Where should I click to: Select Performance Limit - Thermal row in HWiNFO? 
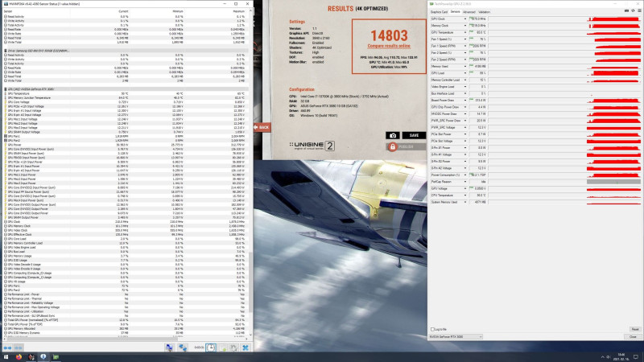[x=126, y=298]
